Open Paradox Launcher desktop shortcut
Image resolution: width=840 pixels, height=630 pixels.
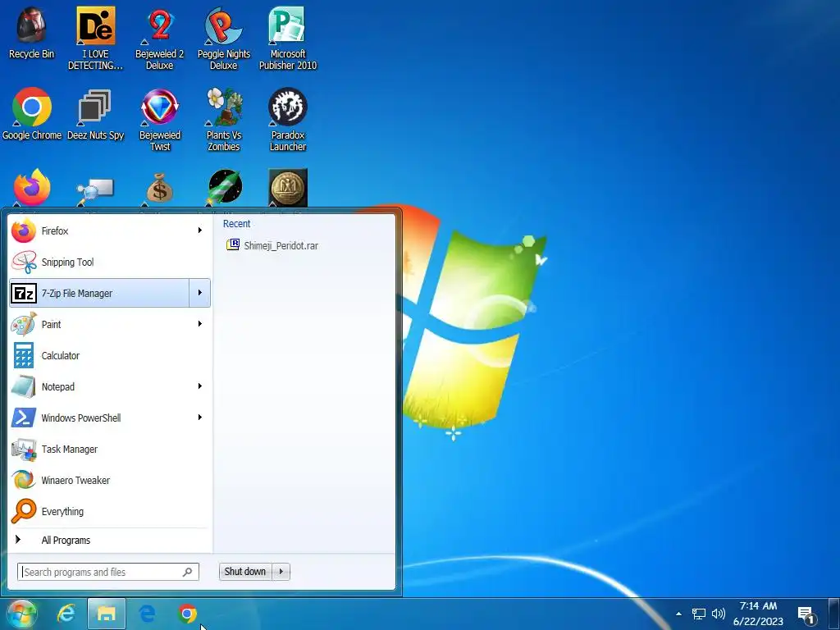coord(288,120)
